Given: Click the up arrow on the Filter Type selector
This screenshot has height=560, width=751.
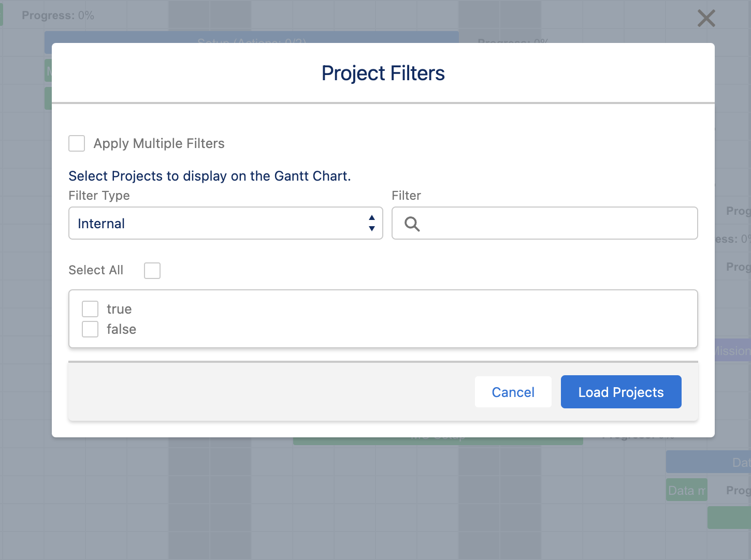Looking at the screenshot, I should (x=371, y=218).
